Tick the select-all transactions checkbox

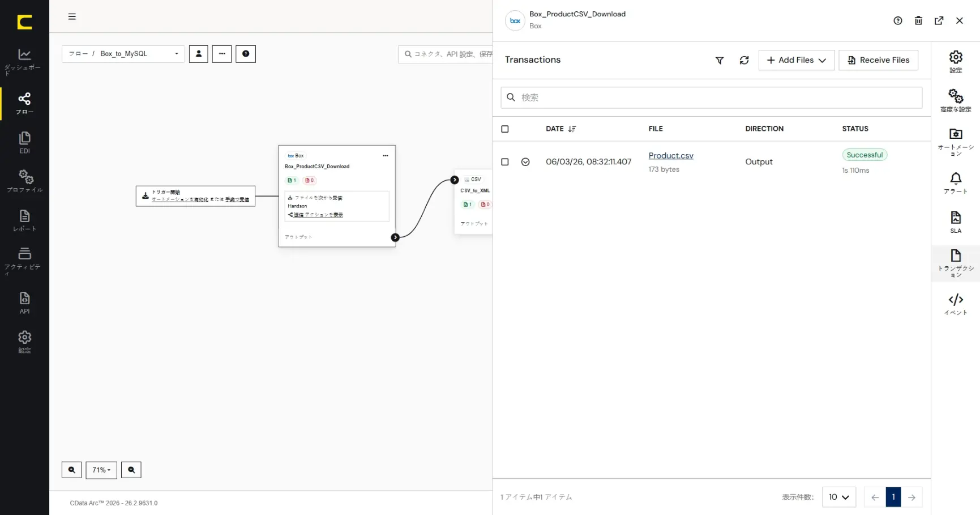(x=505, y=129)
